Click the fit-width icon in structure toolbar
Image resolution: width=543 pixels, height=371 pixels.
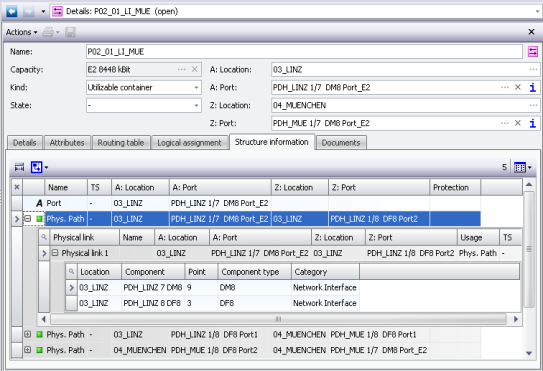coord(19,167)
